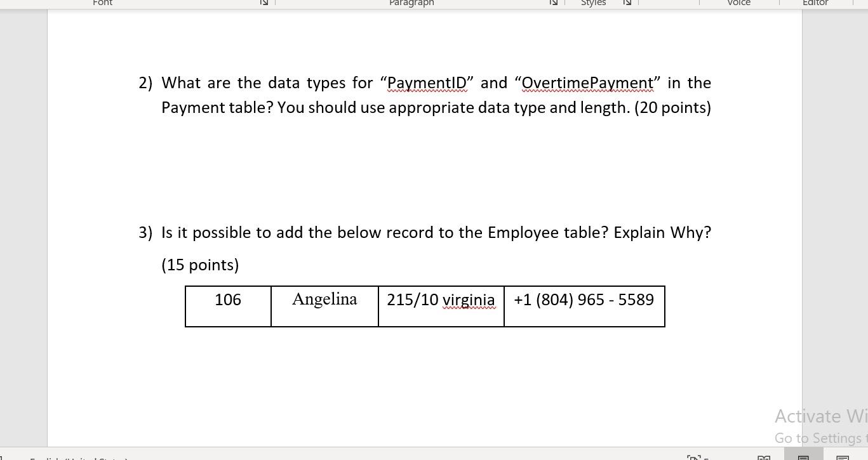Click the accessibility checker status bar icon

coord(694,457)
